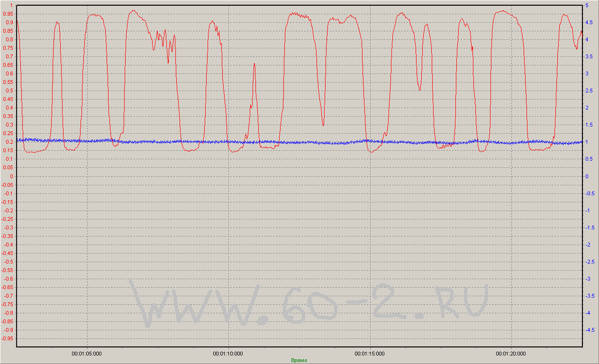Select the blue -4.5 right axis label
Viewport: 599px width, 364px height.
[590, 330]
